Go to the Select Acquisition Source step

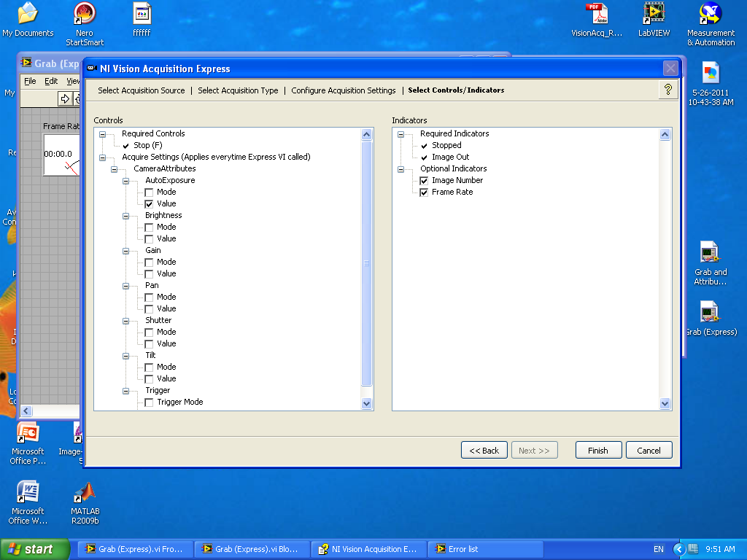141,90
